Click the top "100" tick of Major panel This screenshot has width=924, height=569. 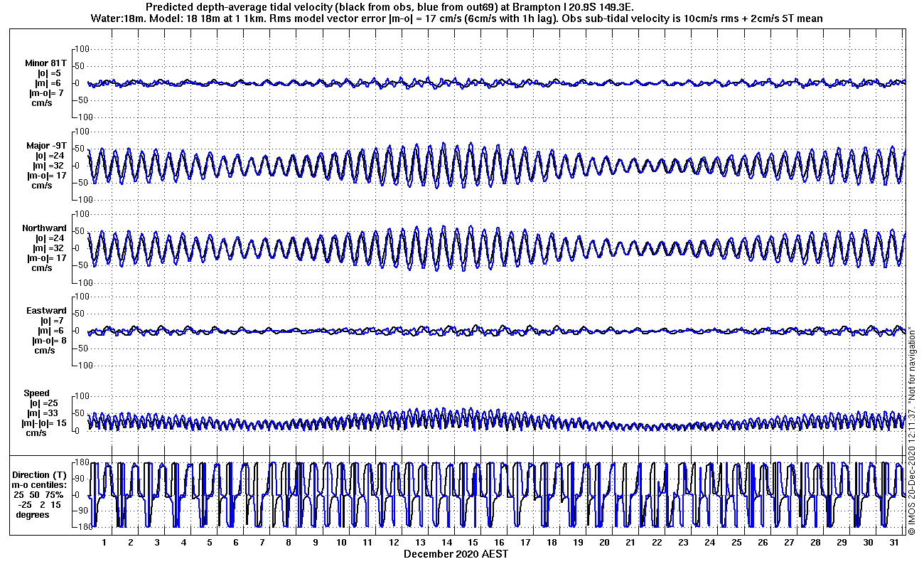81,132
